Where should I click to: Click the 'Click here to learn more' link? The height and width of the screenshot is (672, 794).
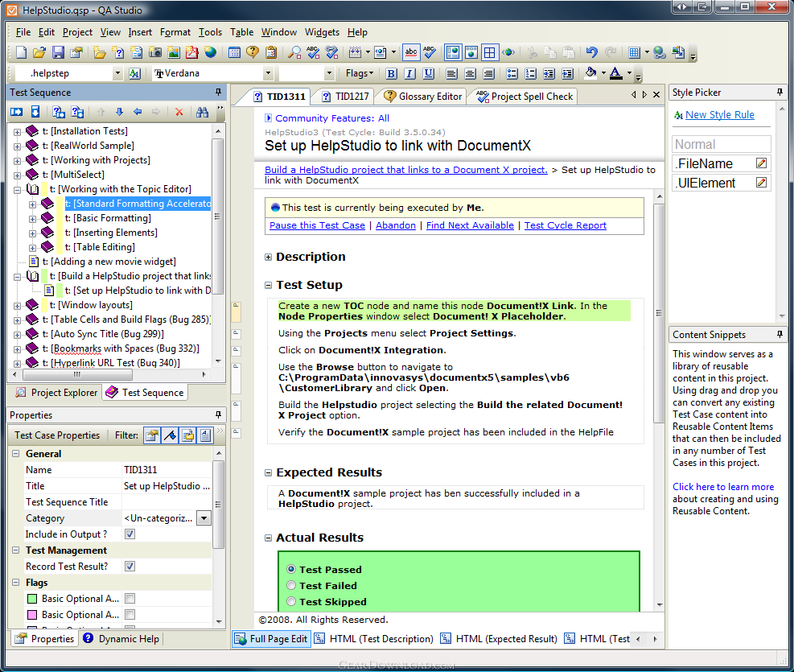coord(723,487)
